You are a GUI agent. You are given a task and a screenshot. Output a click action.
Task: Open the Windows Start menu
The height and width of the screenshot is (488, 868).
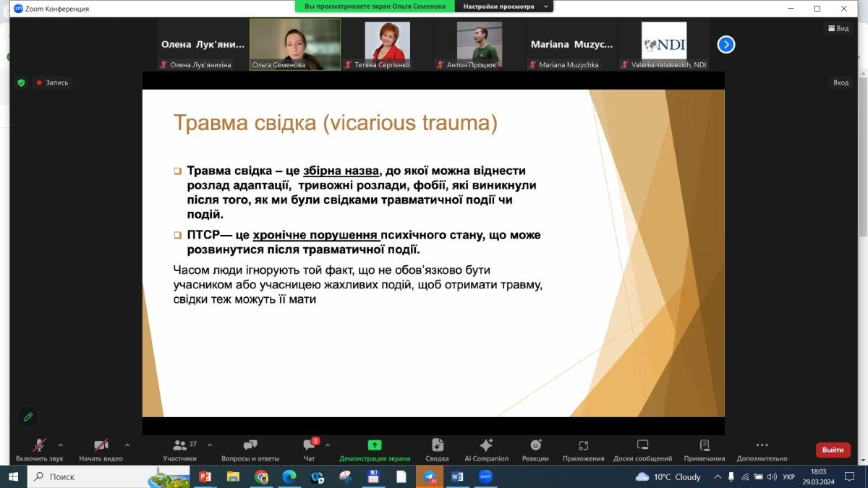tap(13, 476)
